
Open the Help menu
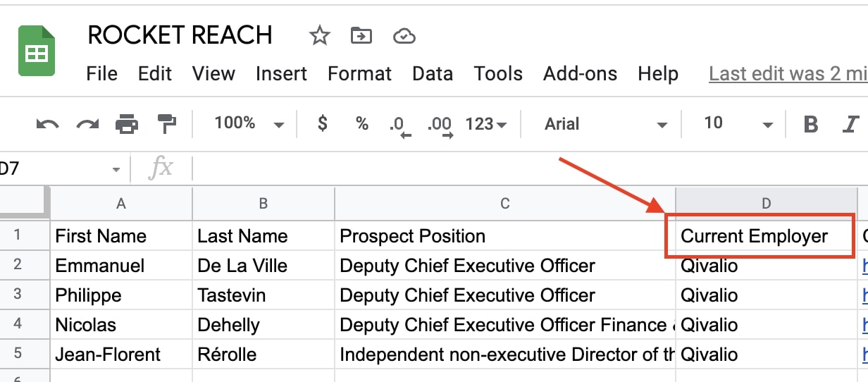pyautogui.click(x=658, y=74)
